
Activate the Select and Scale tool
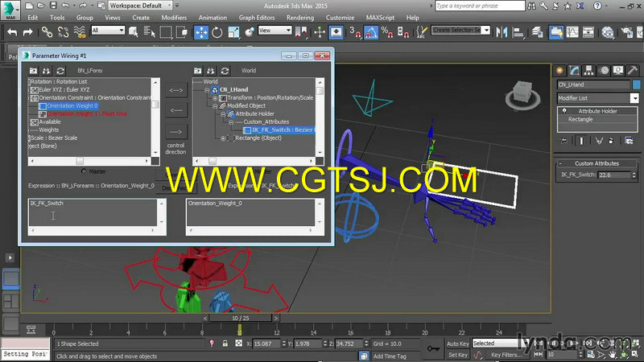233,32
